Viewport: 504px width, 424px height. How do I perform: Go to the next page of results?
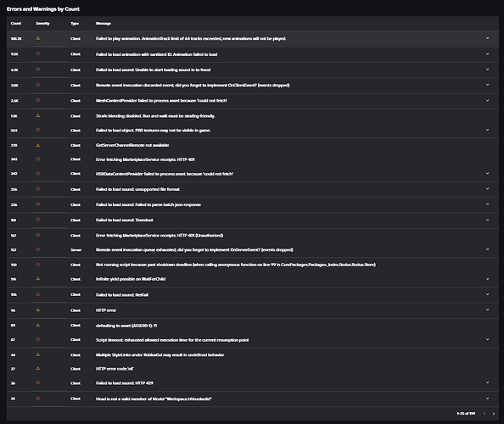494,414
